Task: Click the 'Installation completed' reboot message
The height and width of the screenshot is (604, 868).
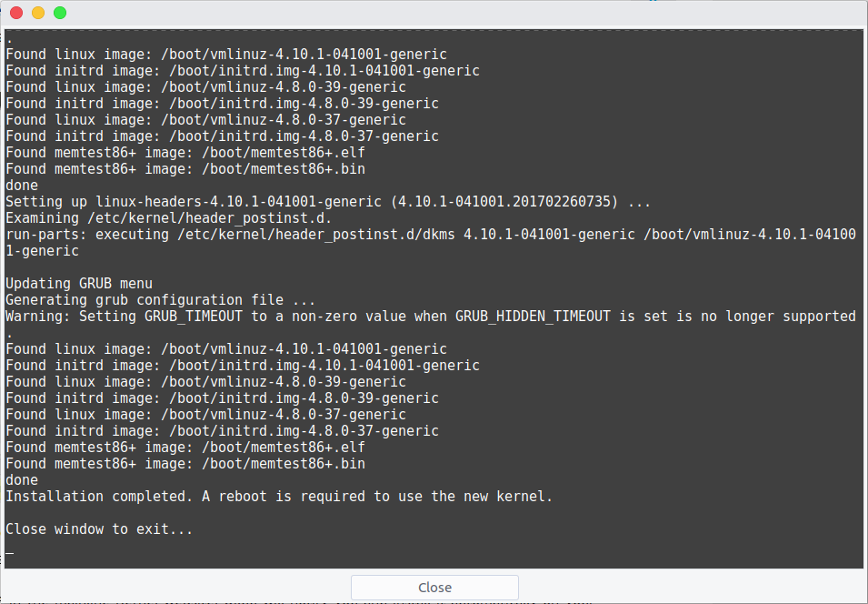Action: click(x=279, y=497)
